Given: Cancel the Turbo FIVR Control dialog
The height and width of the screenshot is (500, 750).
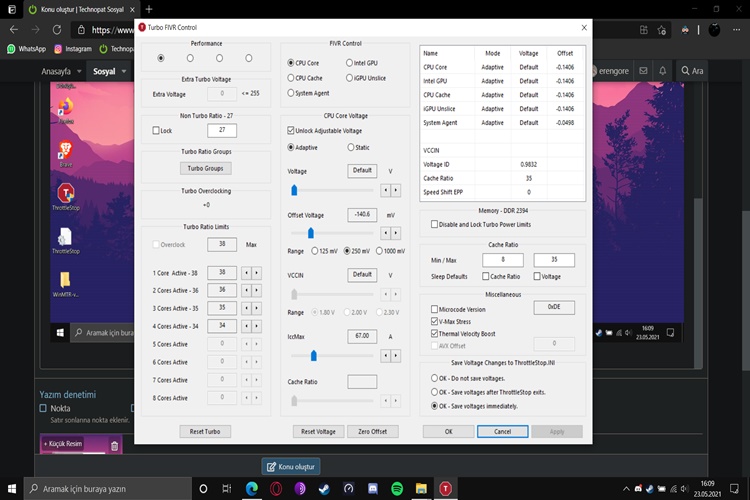Looking at the screenshot, I should [503, 431].
